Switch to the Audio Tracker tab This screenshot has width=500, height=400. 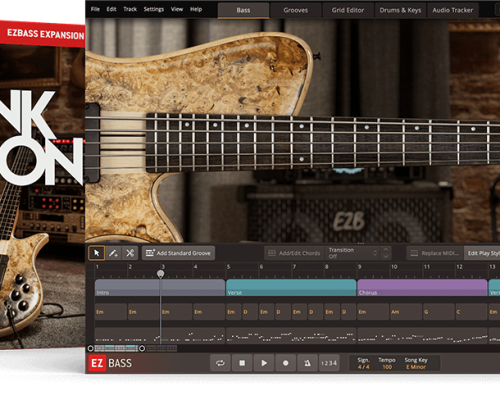pos(453,10)
